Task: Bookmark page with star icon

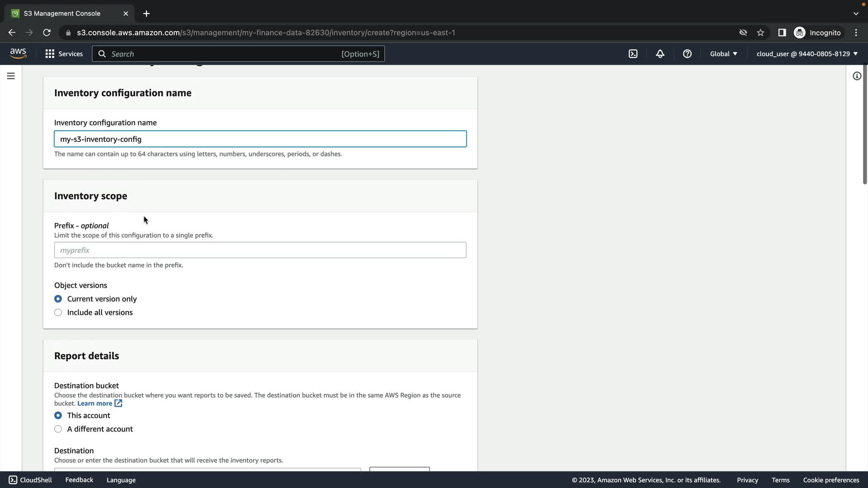Action: (x=760, y=33)
